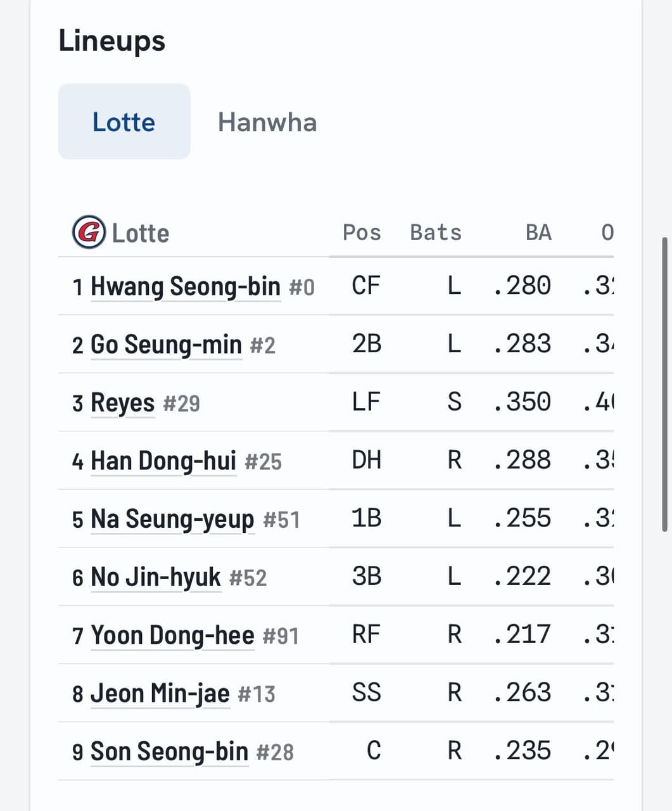
Task: Open Go Seung-min player link
Action: tap(167, 345)
